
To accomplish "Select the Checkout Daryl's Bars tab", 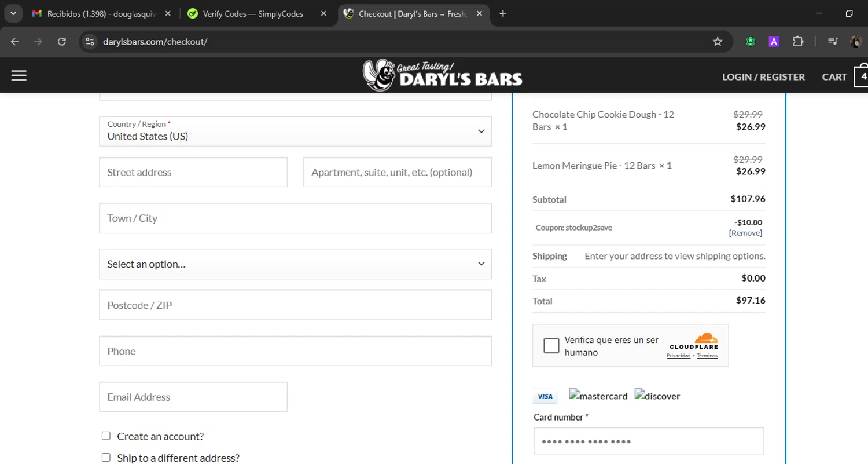I will [x=414, y=13].
